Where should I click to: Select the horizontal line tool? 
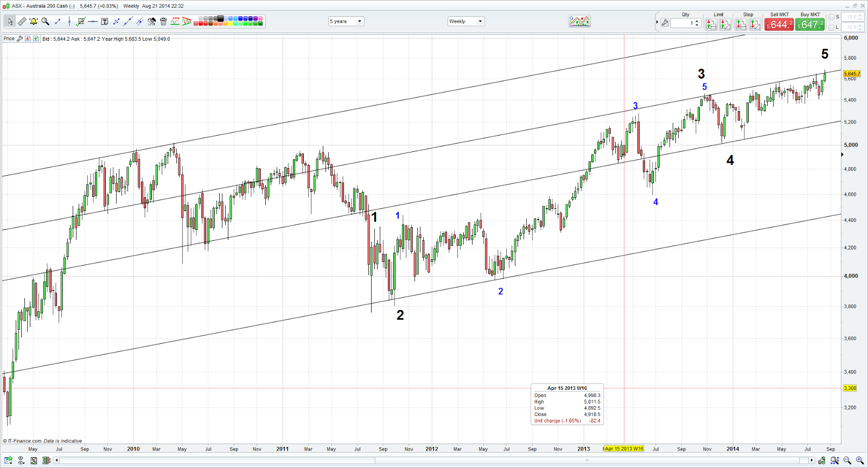pos(93,22)
